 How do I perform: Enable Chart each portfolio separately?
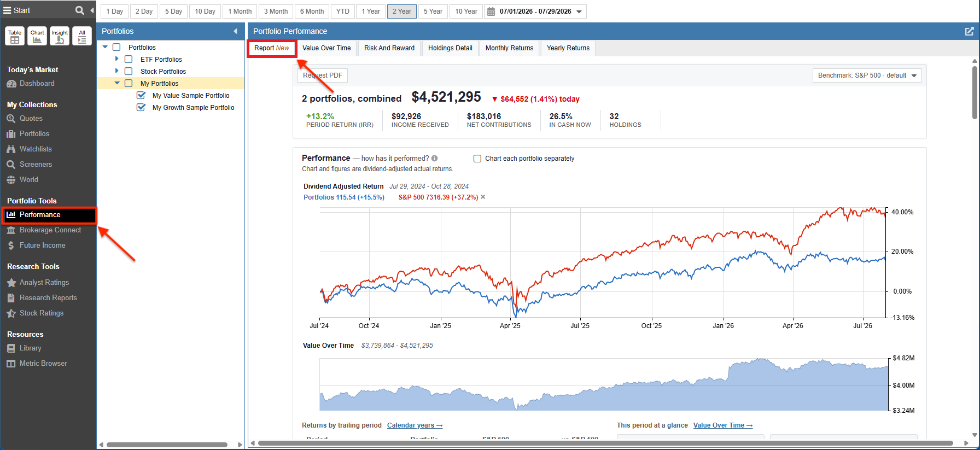point(477,159)
